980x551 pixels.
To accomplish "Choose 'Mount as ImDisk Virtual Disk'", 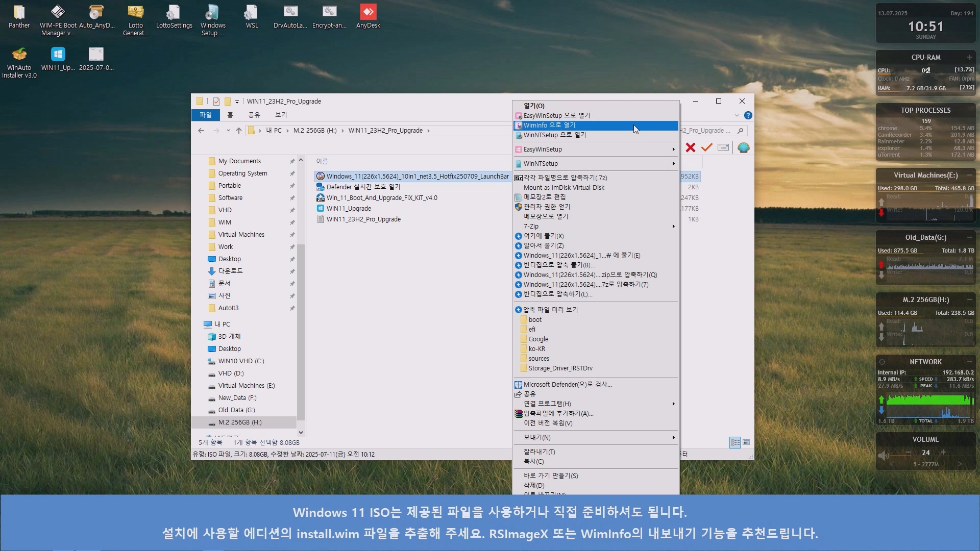I will point(563,188).
